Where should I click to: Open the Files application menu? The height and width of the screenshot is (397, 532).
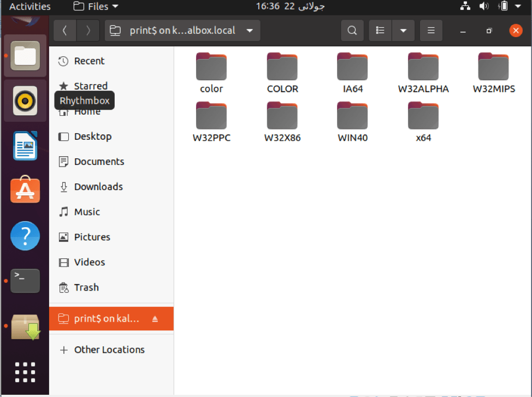coord(96,7)
